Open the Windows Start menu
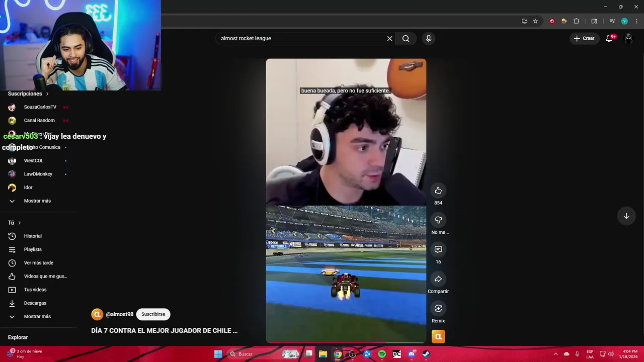The image size is (644, 362). tap(218, 354)
